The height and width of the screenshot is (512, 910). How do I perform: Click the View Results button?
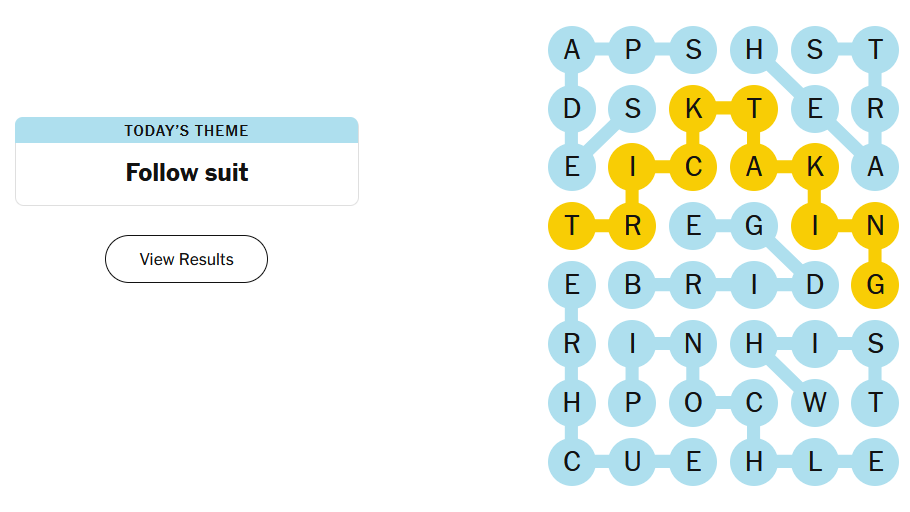pos(186,259)
